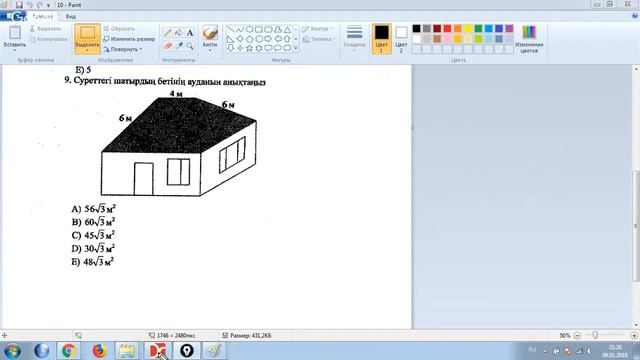Select the Fill with color bucket tool
640x360 pixels.
(x=179, y=33)
